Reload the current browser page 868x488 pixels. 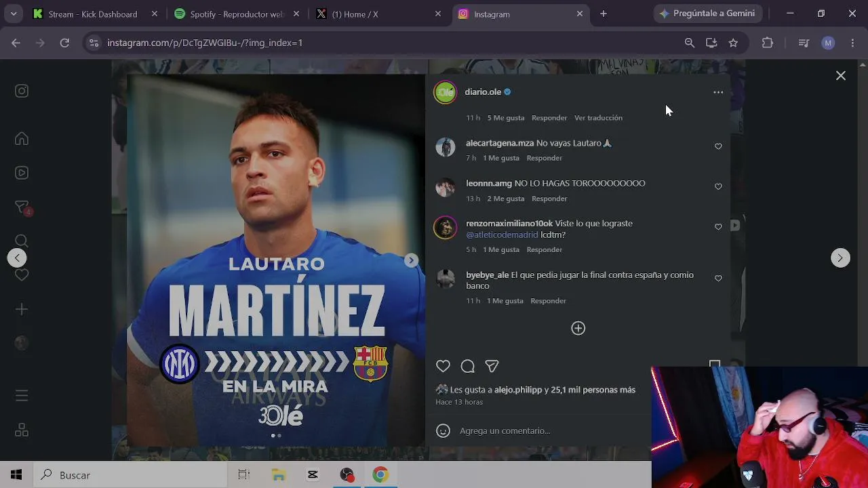point(64,43)
